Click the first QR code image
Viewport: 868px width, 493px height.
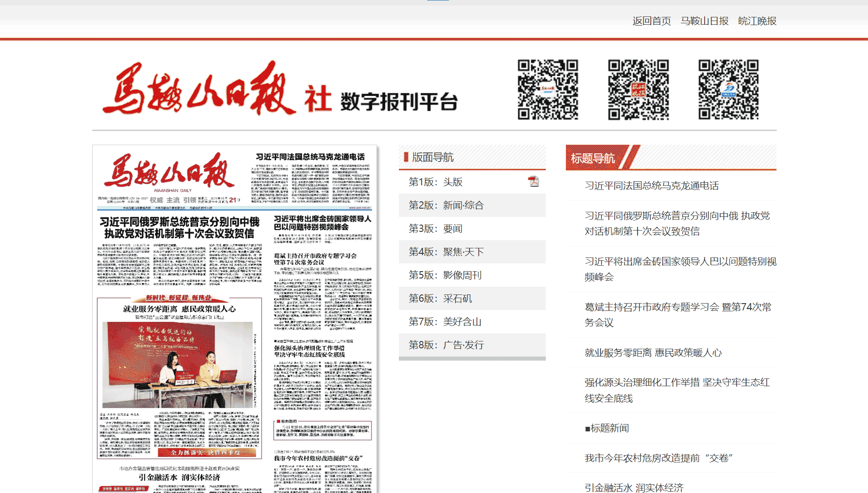click(548, 89)
